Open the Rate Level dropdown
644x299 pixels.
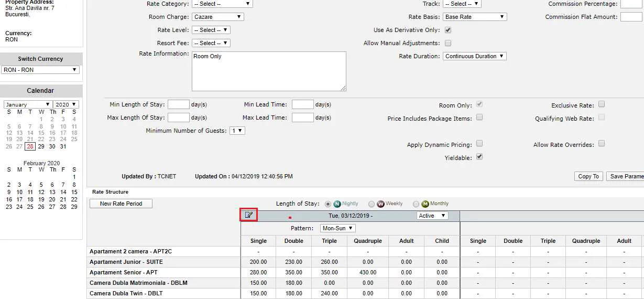(x=211, y=30)
